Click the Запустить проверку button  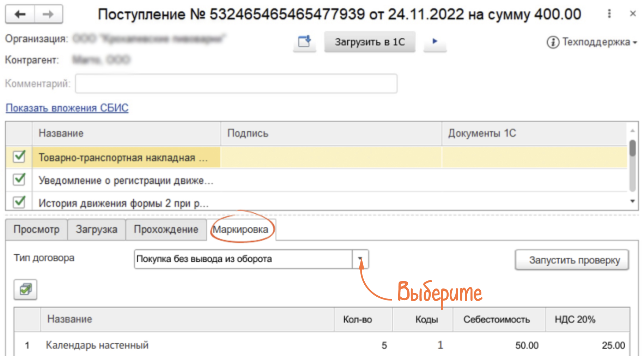pyautogui.click(x=571, y=260)
